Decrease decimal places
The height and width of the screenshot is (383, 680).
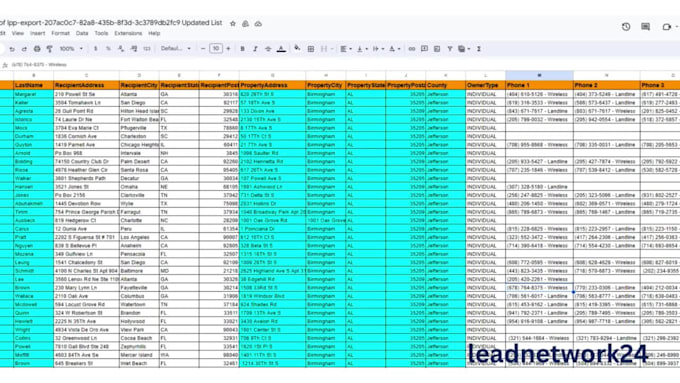pos(121,49)
